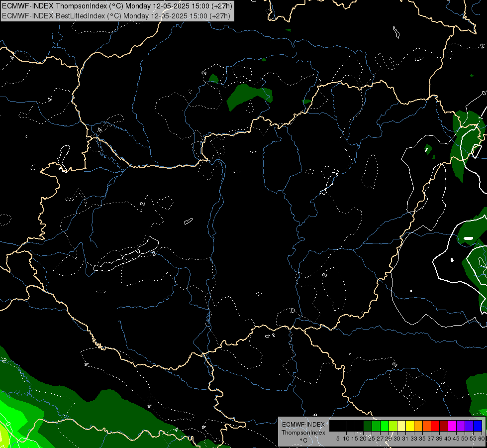Pick the bright red 37–39 legend swatch
487x448 pixels.
(x=435, y=426)
